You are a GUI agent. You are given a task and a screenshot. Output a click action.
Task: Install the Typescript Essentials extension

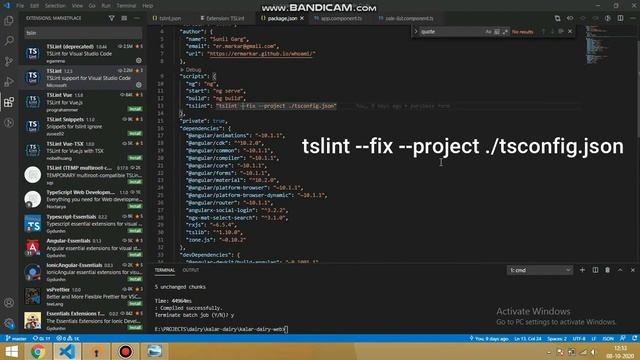(x=135, y=231)
